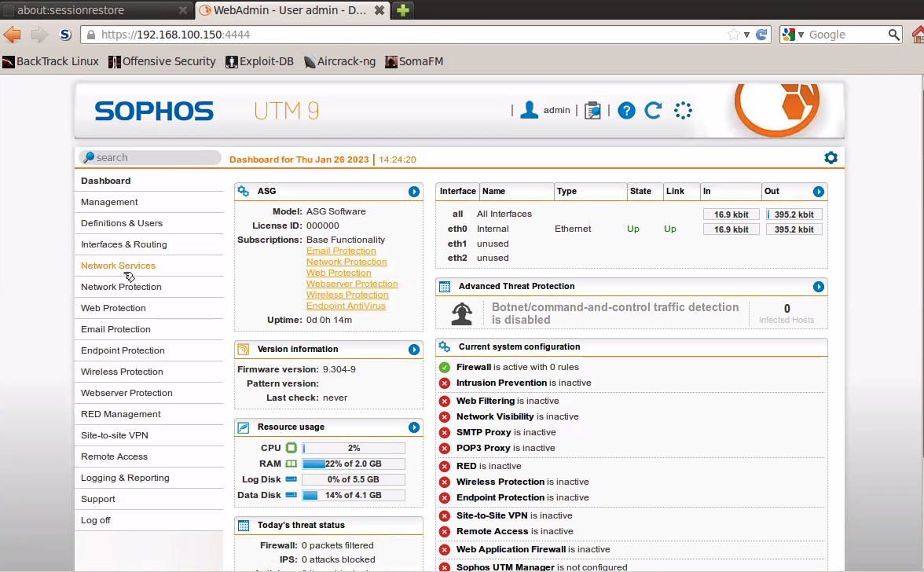Click the Resource usage panel icon
Image resolution: width=924 pixels, height=572 pixels.
click(x=243, y=427)
